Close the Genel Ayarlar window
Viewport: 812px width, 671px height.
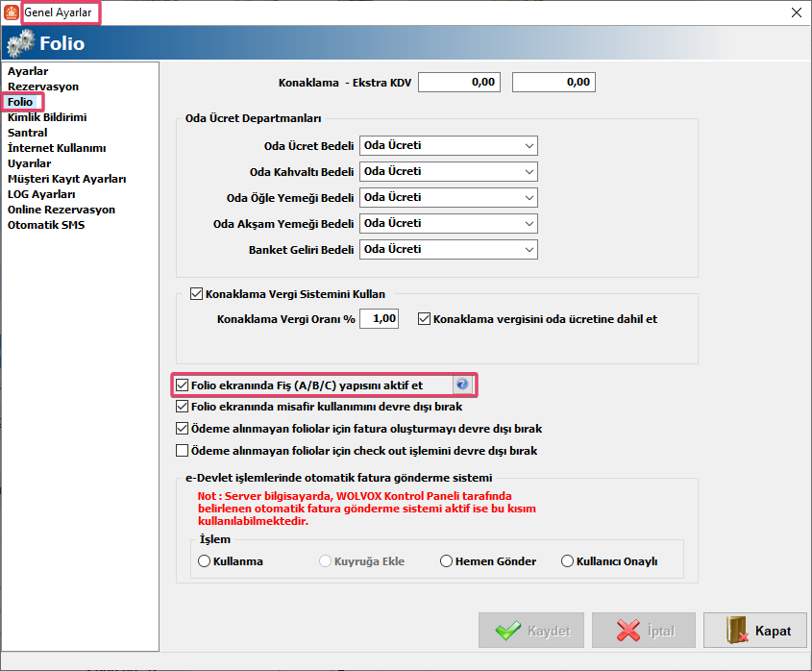click(796, 12)
